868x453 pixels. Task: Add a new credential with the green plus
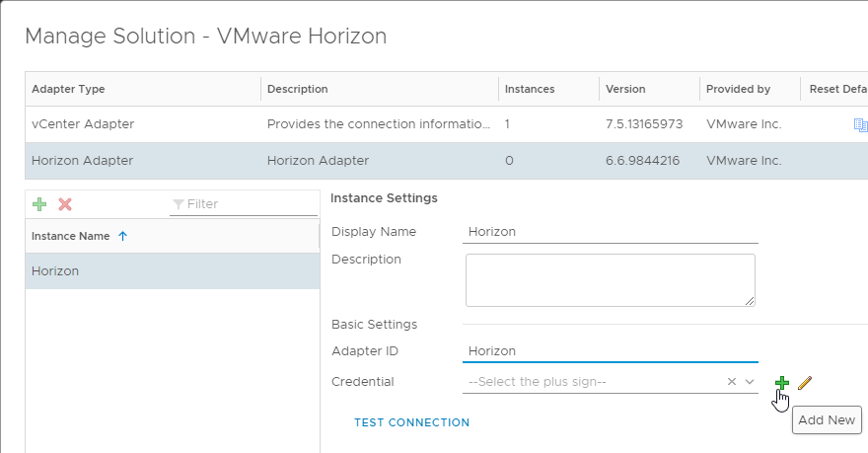coord(781,382)
